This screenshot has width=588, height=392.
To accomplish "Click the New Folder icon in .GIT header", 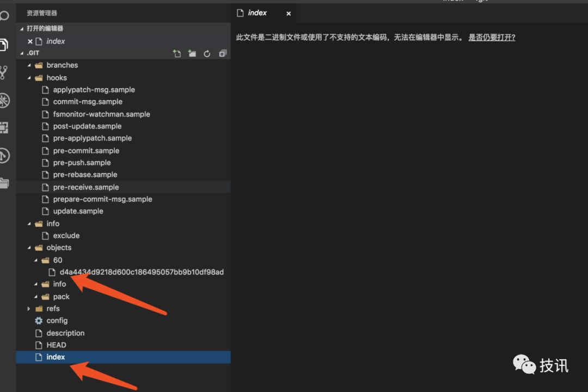I will 192,53.
